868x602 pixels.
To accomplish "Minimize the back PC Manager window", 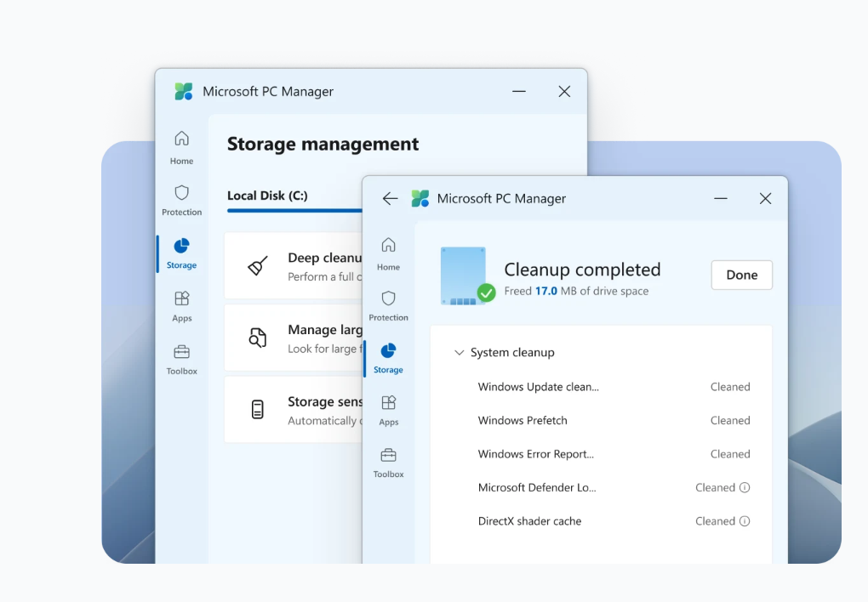I will (x=519, y=91).
